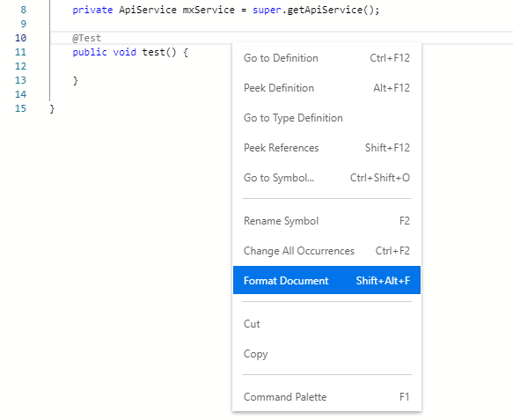Click the test() method name
The image size is (513, 420).
click(153, 52)
